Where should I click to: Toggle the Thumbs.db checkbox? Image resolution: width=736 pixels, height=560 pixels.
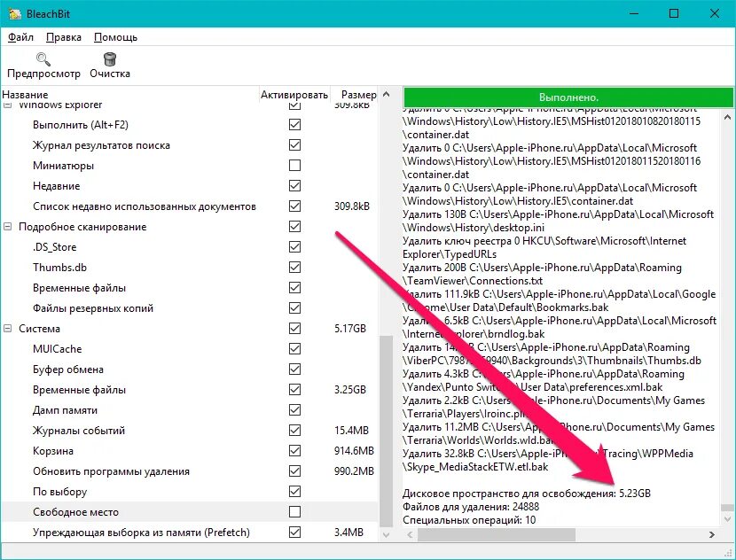coord(294,268)
